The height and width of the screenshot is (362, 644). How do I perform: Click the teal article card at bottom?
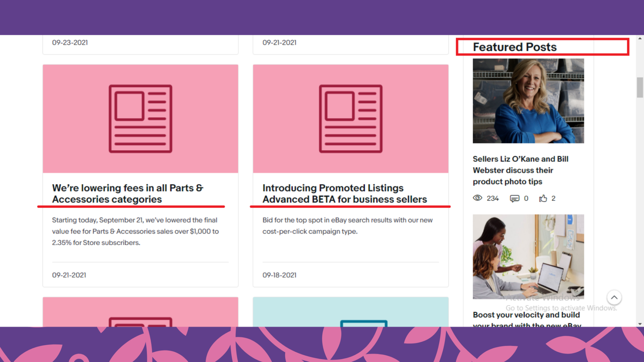[x=351, y=312]
